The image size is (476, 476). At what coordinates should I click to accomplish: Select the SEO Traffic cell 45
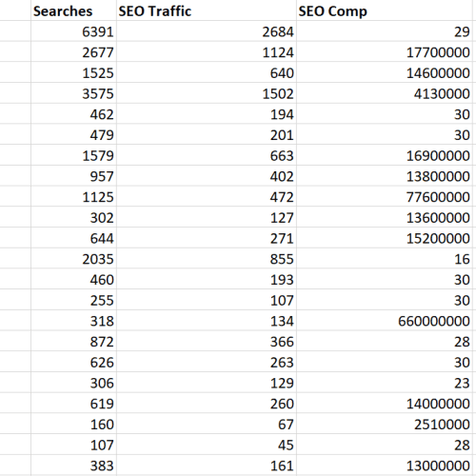coord(207,445)
